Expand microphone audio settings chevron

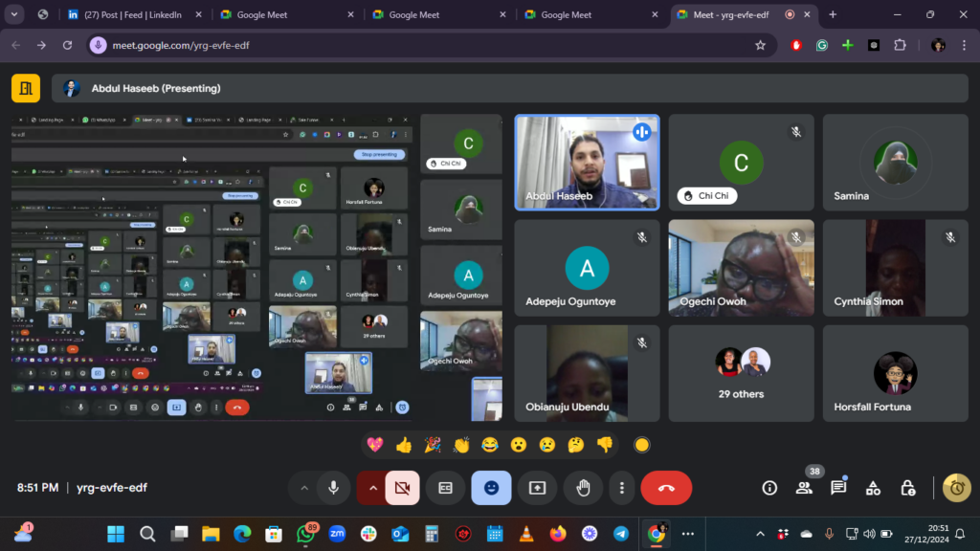click(x=304, y=488)
